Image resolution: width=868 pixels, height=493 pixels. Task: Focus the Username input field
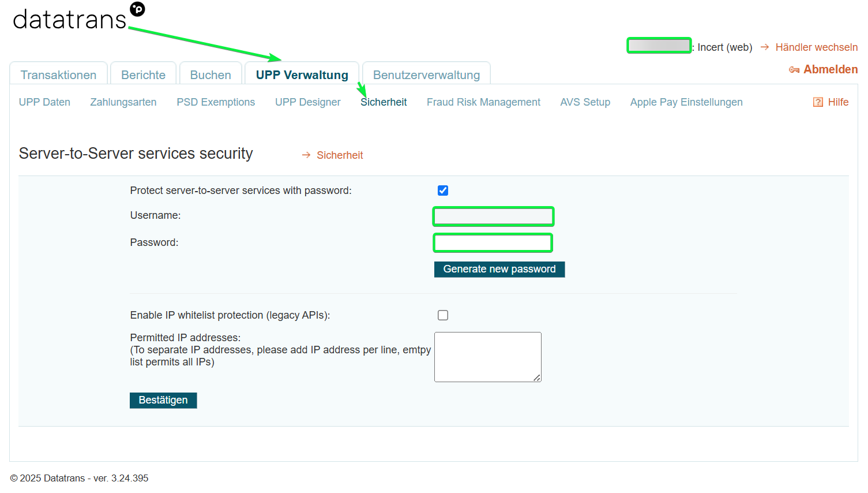(493, 216)
